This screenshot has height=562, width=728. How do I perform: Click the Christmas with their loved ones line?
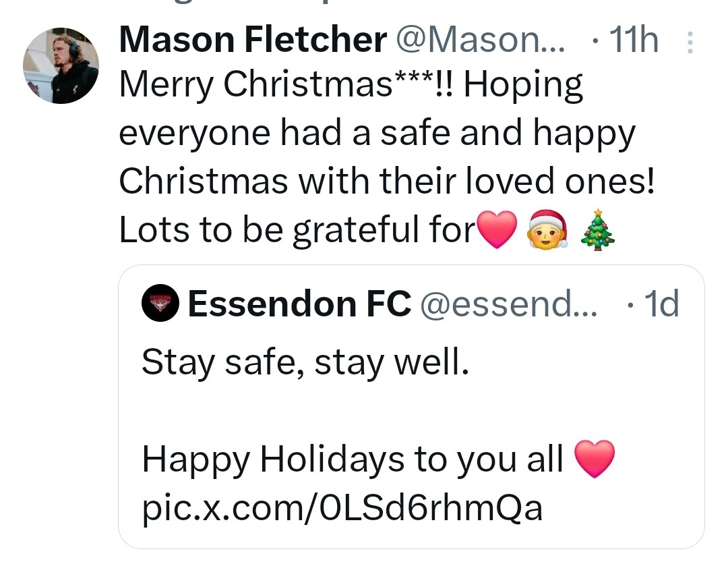click(x=387, y=181)
